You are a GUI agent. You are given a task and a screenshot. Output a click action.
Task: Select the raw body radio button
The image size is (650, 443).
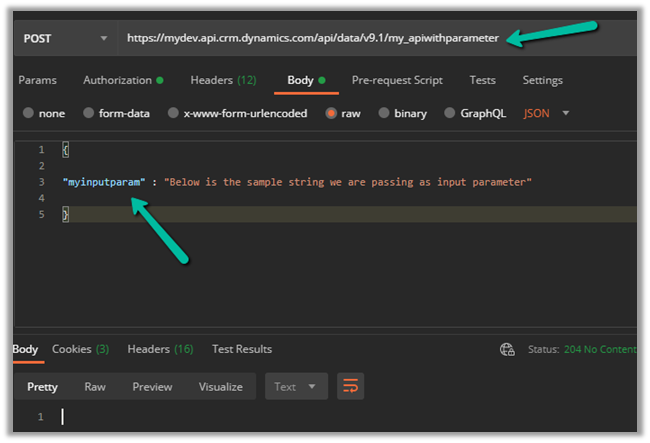click(x=331, y=113)
